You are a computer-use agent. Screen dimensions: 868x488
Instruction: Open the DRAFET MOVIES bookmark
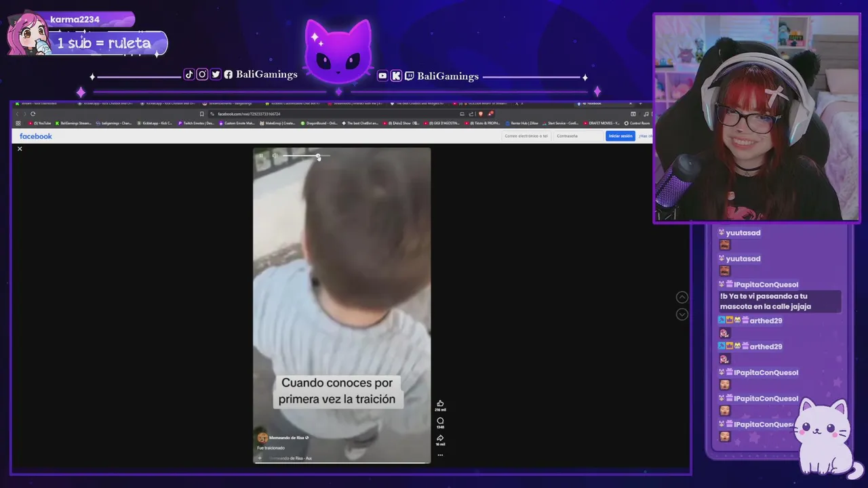coord(602,123)
